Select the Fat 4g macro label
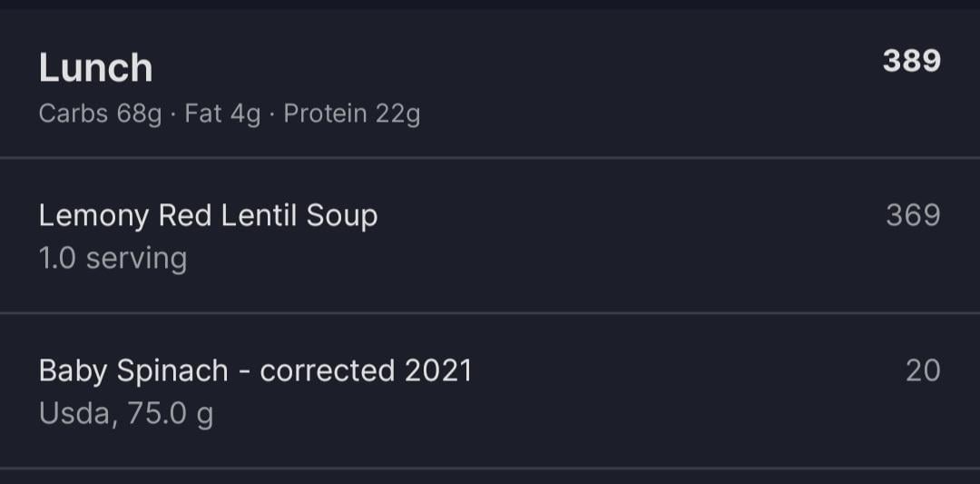 pyautogui.click(x=222, y=114)
